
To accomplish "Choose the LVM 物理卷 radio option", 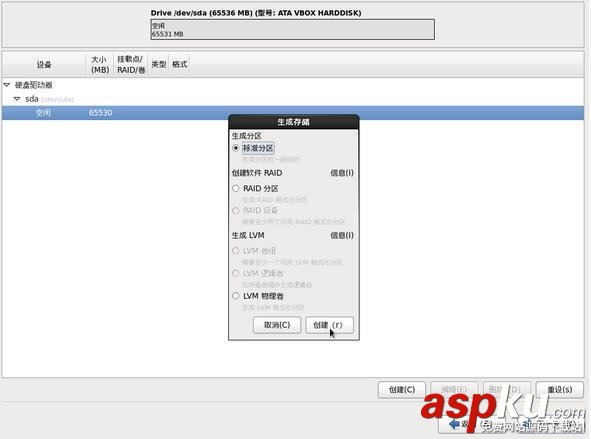I will click(x=236, y=296).
